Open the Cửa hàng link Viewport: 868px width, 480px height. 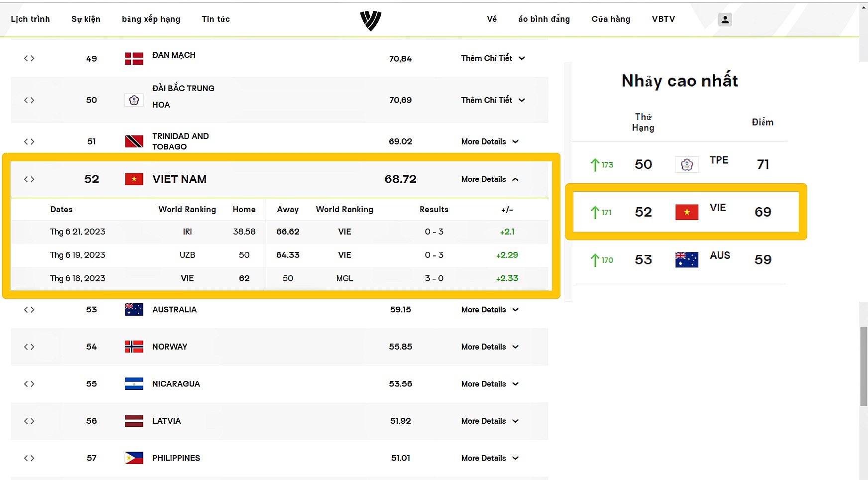click(x=611, y=19)
